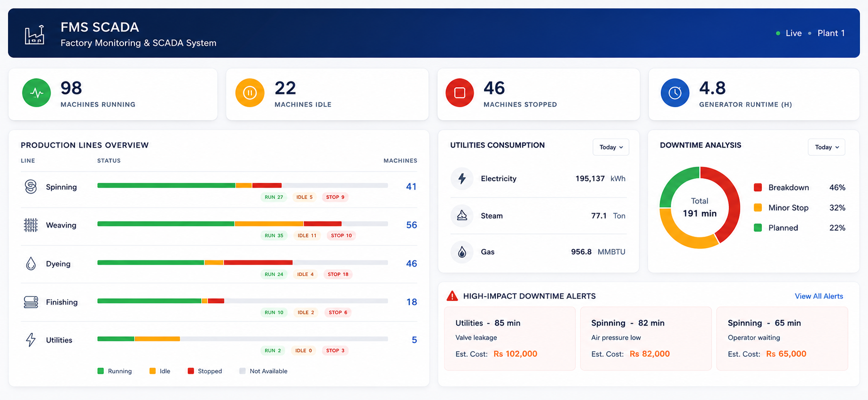Click the Dyeing line status progress bar
This screenshot has height=400, width=868.
click(242, 262)
